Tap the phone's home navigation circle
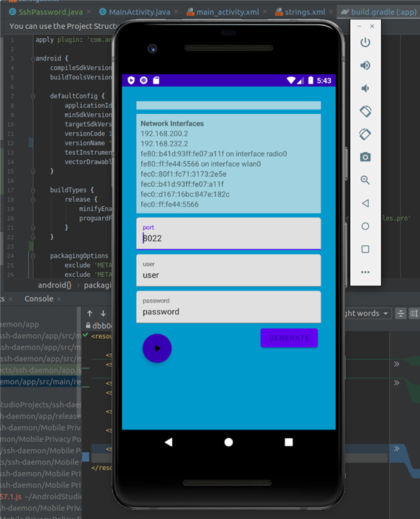The height and width of the screenshot is (519, 420). pos(228,442)
